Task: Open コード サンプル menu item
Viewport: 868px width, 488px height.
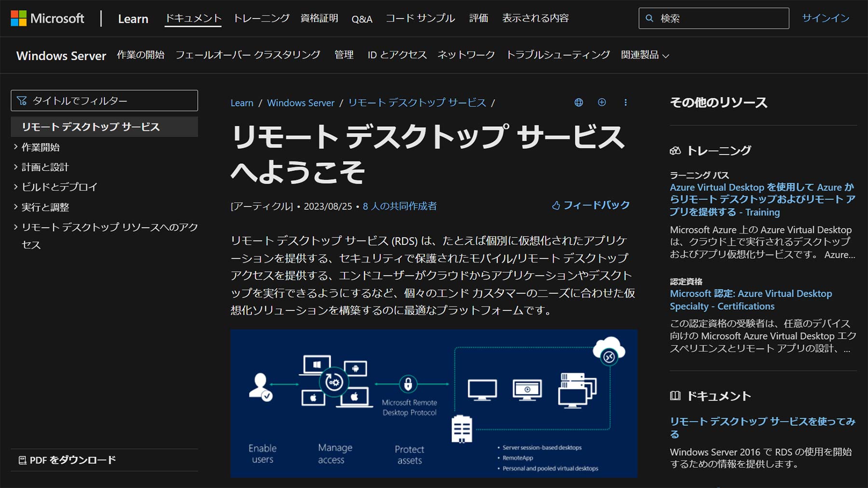Action: [420, 18]
